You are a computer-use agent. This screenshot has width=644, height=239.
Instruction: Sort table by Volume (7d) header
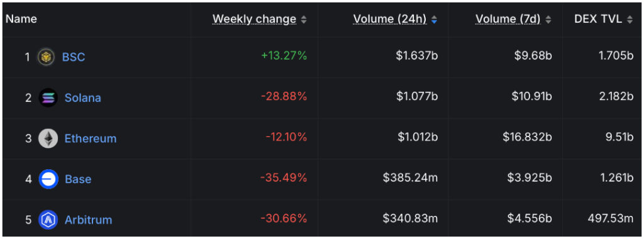click(x=508, y=19)
